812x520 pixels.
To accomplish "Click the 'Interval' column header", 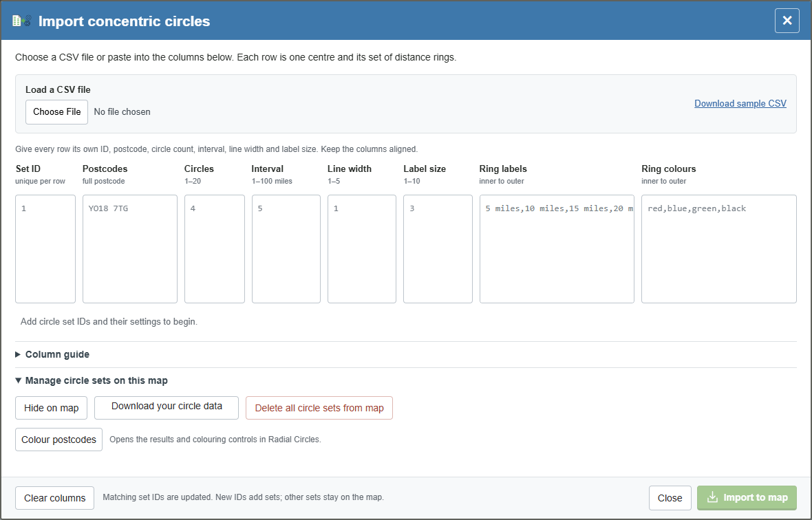I will click(267, 169).
